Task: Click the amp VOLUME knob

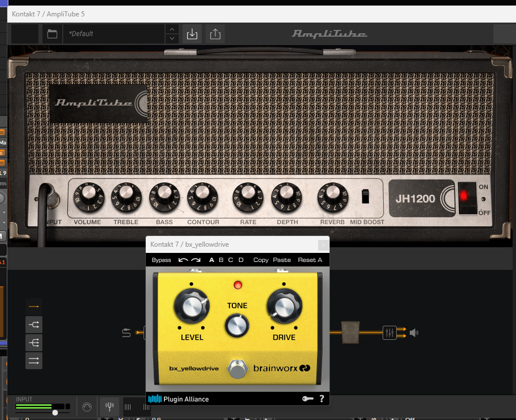Action: tap(89, 196)
